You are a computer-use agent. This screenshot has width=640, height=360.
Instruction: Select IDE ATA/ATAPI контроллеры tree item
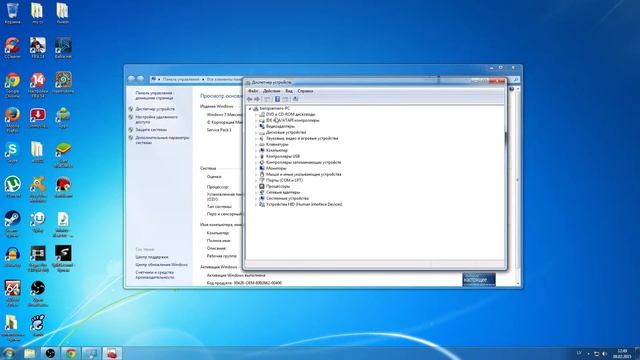(x=292, y=120)
